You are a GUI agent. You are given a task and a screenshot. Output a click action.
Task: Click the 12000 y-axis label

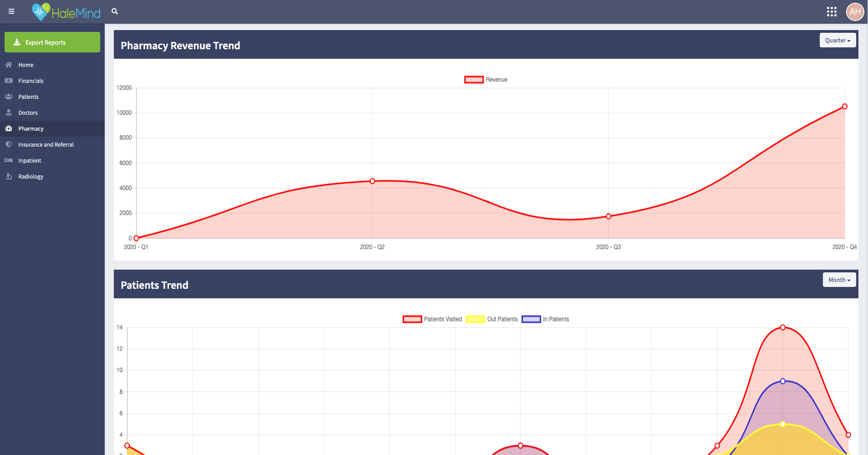click(x=124, y=88)
